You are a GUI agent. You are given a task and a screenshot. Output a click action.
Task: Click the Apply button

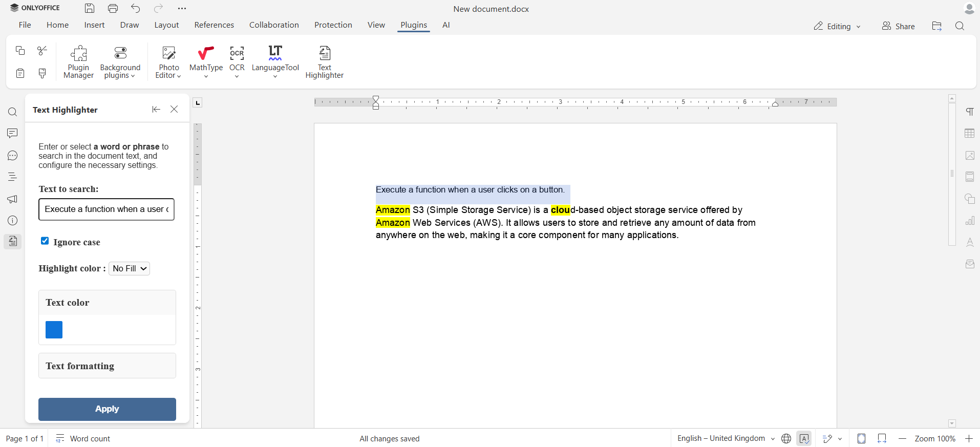pos(107,409)
